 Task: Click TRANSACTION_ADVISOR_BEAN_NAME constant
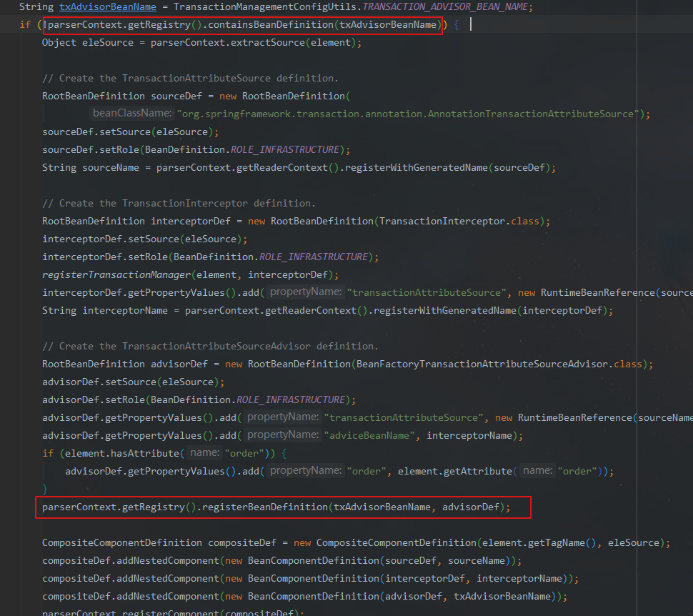(x=445, y=6)
